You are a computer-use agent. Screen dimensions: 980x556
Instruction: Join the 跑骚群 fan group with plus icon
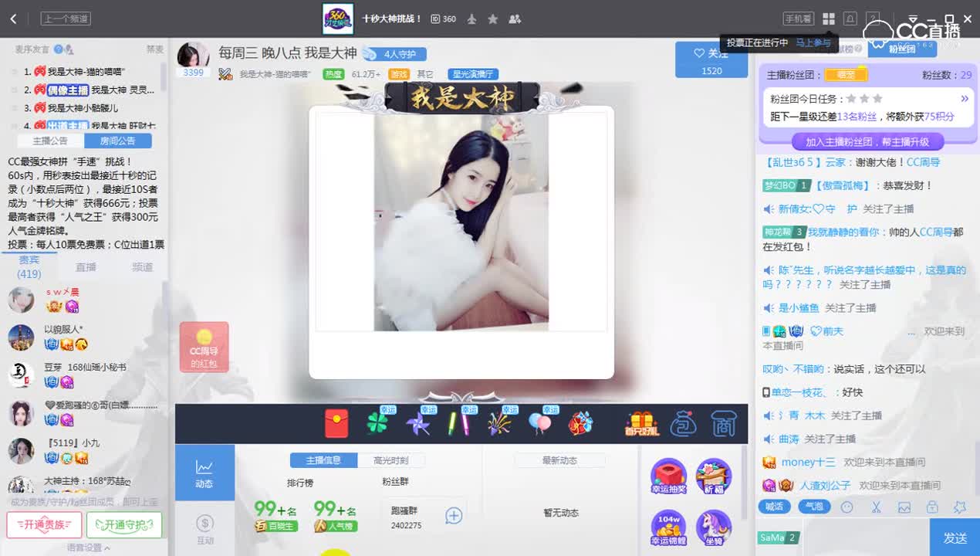coord(454,516)
